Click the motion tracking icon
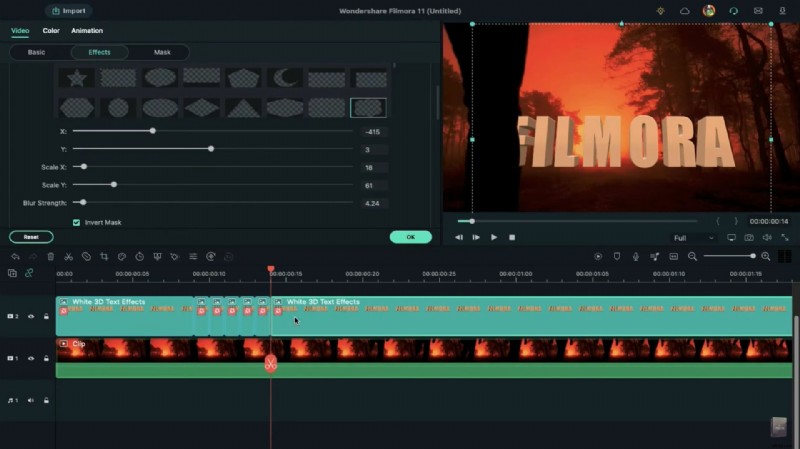The height and width of the screenshot is (449, 800). click(x=175, y=257)
